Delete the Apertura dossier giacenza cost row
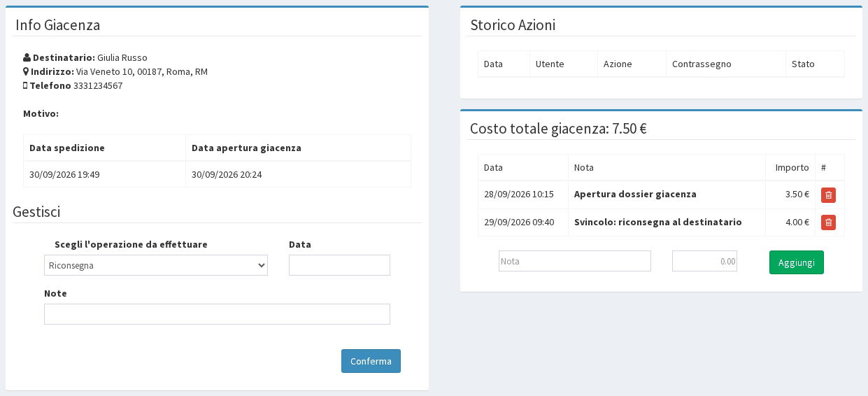The image size is (868, 396). coord(828,195)
